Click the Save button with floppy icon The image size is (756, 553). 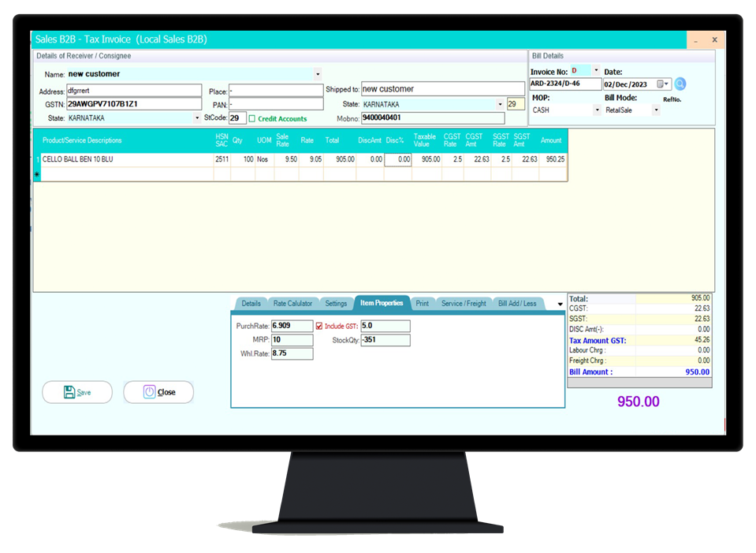[x=77, y=392]
